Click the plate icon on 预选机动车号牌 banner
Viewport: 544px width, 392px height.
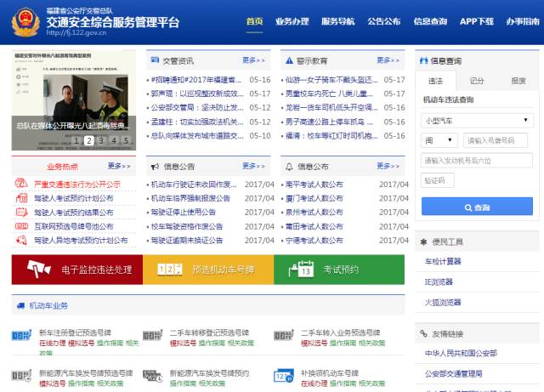click(x=170, y=270)
